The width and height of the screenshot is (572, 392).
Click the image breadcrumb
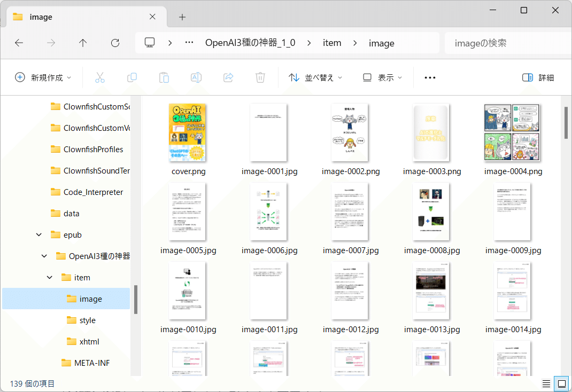382,43
